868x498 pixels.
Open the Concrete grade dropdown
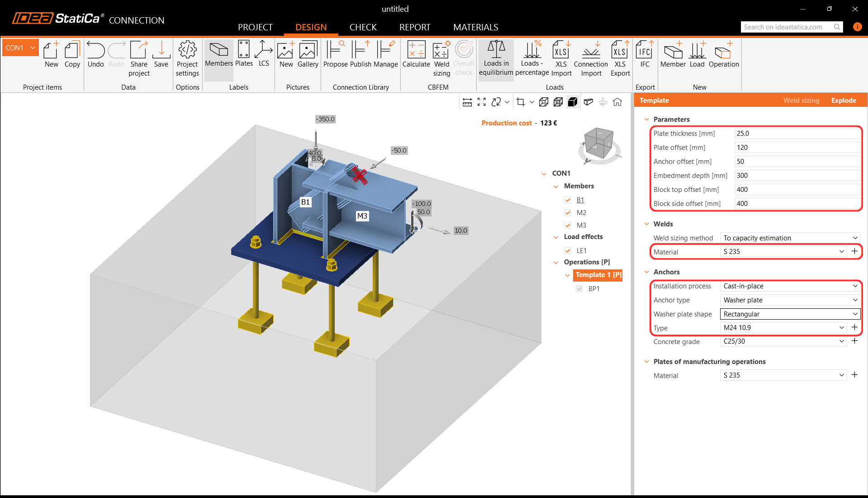click(x=783, y=341)
